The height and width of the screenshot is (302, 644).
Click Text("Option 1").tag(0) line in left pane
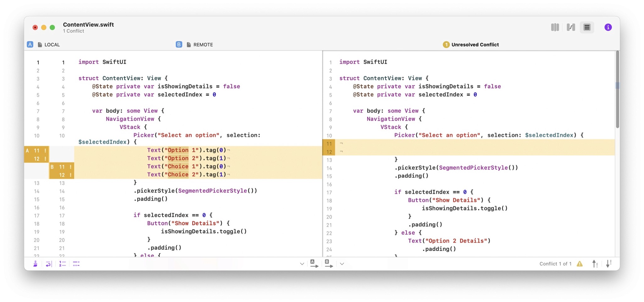coord(187,150)
